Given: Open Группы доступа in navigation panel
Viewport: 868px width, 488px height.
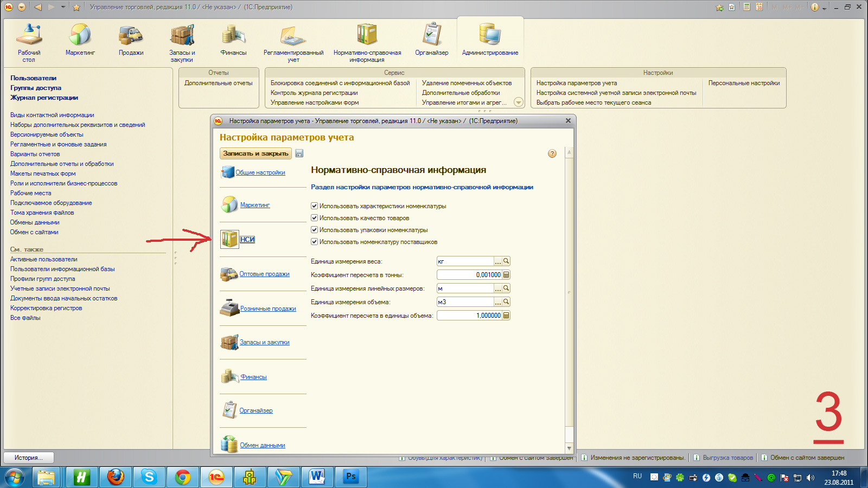Looking at the screenshot, I should [36, 88].
